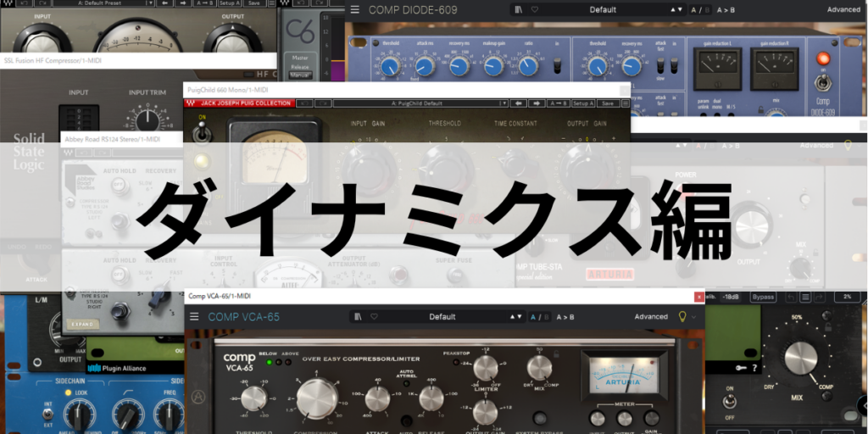Click the 2% value field bottom-right plugin
Image resolution: width=868 pixels, height=434 pixels.
[x=847, y=298]
